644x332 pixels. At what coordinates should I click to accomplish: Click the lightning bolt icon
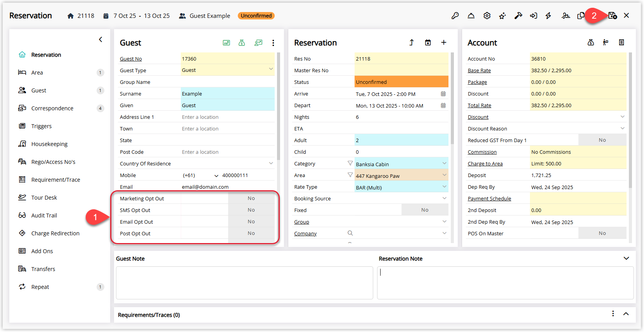coord(548,16)
